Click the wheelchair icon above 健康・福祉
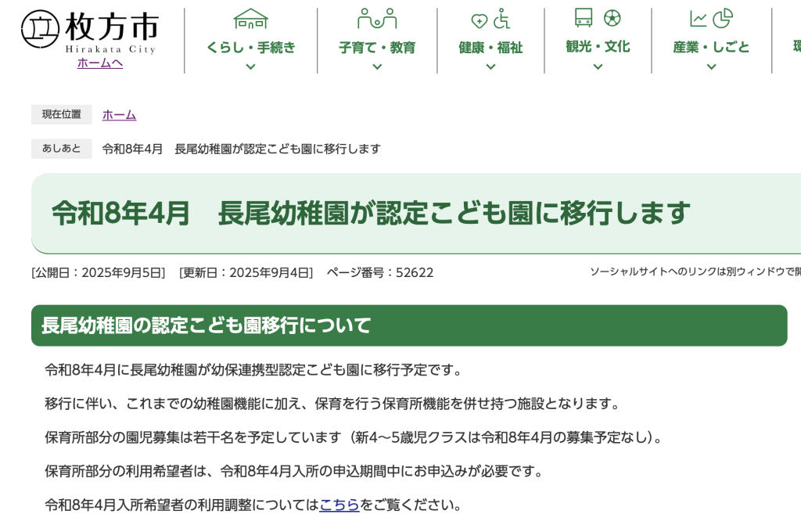Viewport: 801px width, 532px height. click(x=501, y=19)
